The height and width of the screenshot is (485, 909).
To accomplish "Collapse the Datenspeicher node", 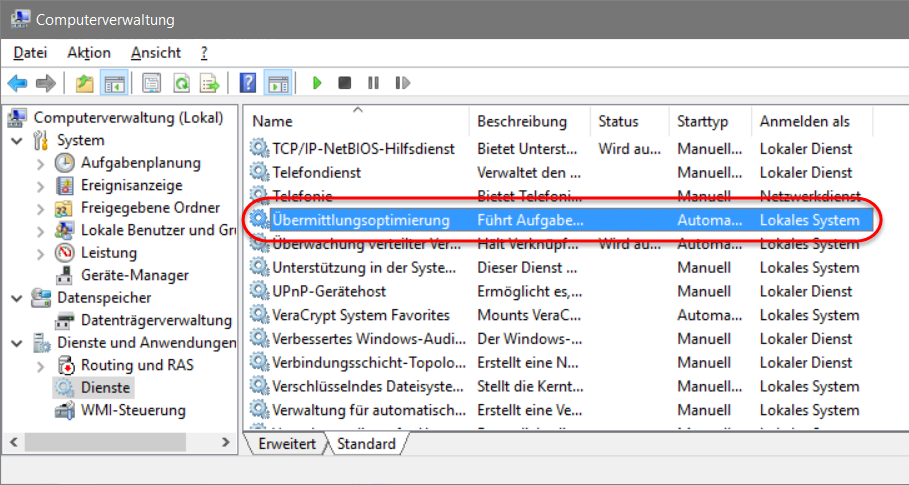I will point(17,298).
